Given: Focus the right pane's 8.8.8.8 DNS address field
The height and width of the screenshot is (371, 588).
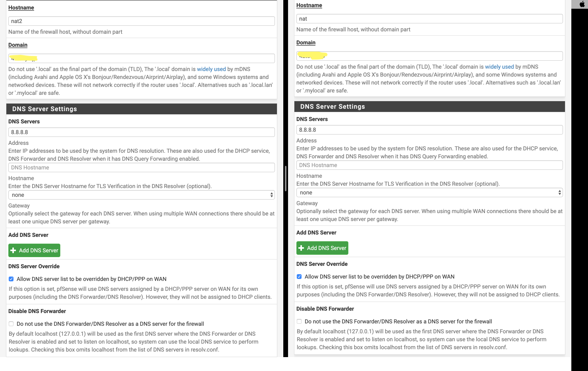Looking at the screenshot, I should (429, 130).
